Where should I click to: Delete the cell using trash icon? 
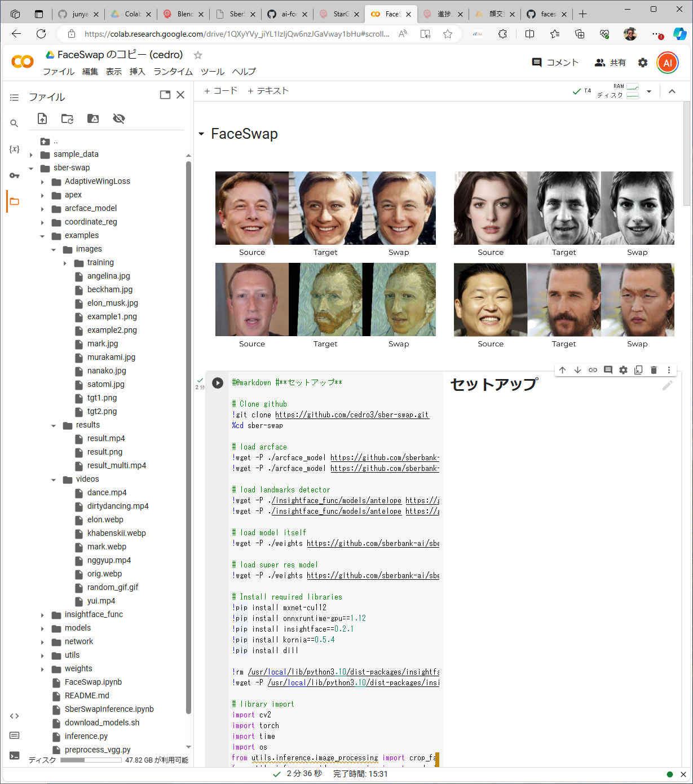pos(654,370)
